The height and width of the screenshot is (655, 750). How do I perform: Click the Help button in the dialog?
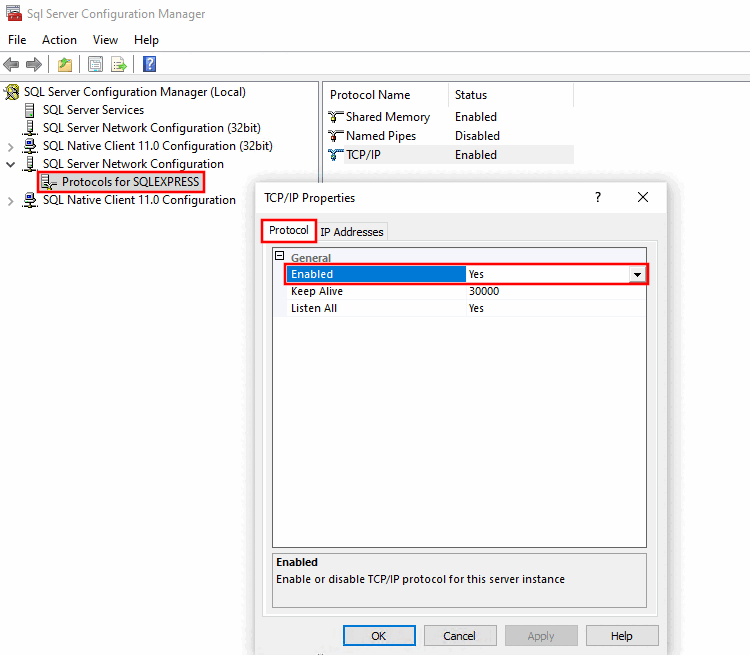pyautogui.click(x=622, y=636)
